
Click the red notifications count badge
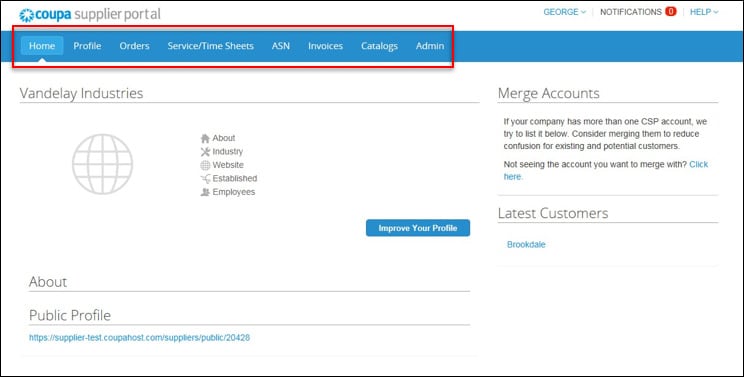click(670, 12)
